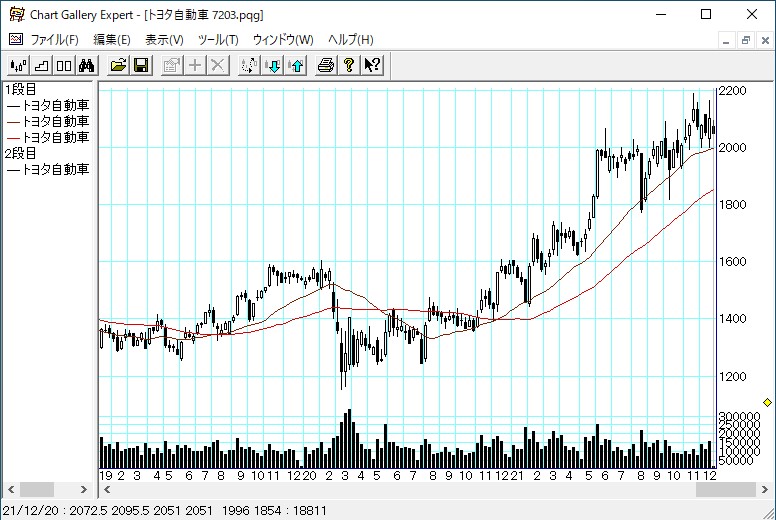Open the 表示(V) menu

pyautogui.click(x=164, y=40)
